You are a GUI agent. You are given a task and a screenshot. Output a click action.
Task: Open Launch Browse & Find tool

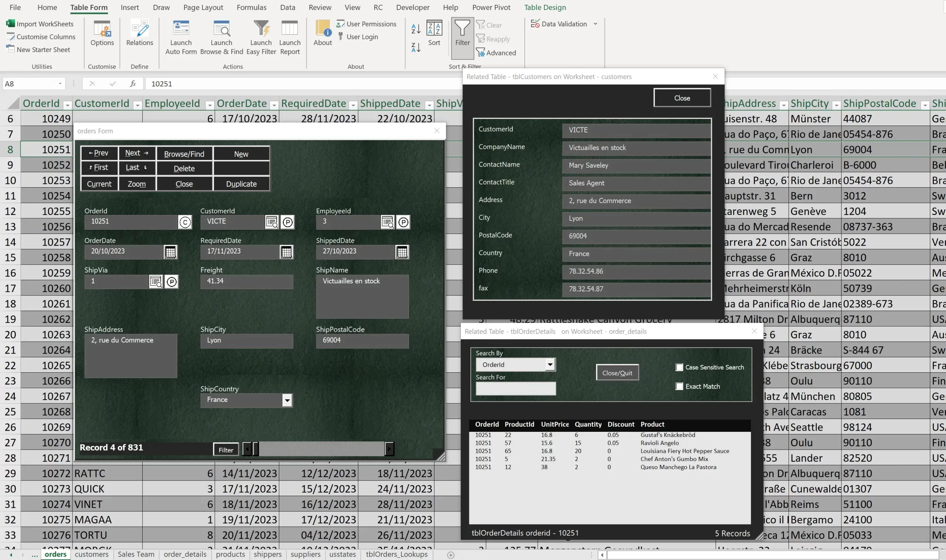(221, 29)
